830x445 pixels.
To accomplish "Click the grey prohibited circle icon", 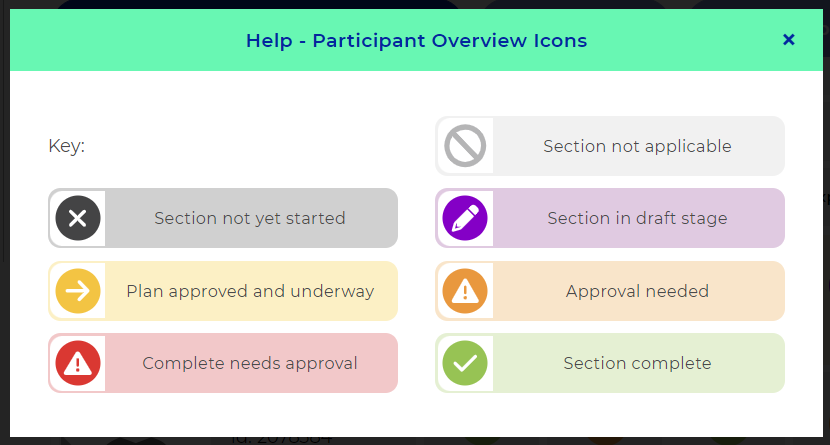I will [x=465, y=146].
